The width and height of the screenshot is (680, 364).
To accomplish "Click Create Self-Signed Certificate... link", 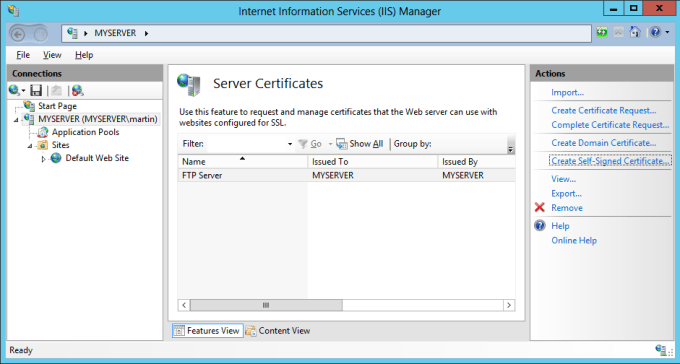I will (x=610, y=161).
